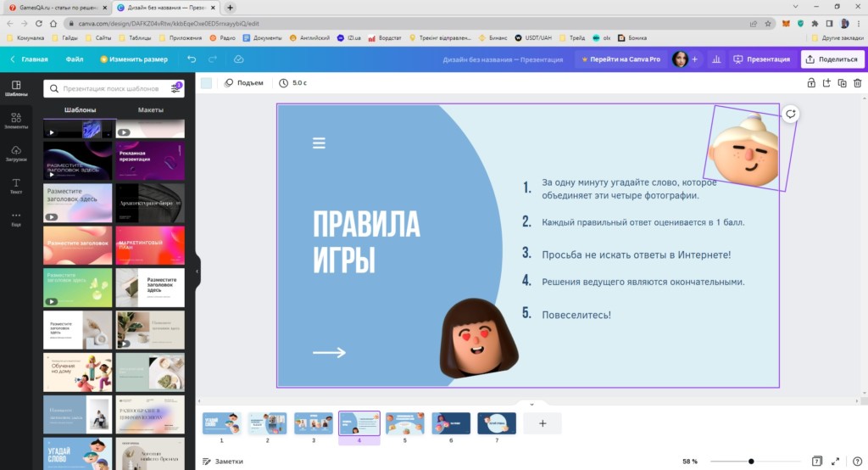Enter fullscreen with the arrows icon
The height and width of the screenshot is (470, 868).
(x=835, y=462)
